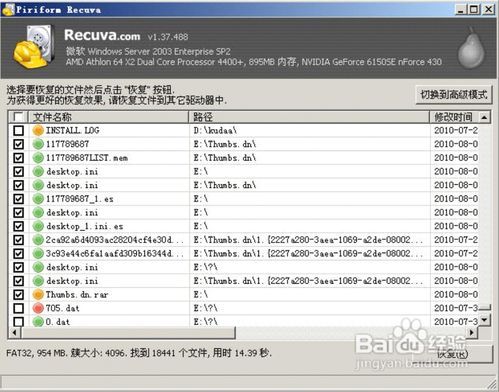Sort by the 修改时间 column header
The height and width of the screenshot is (392, 499).
[x=454, y=117]
